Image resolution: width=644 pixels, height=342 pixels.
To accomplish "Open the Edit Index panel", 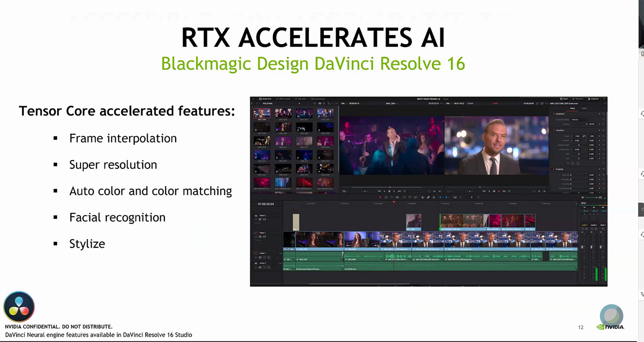I will point(300,99).
